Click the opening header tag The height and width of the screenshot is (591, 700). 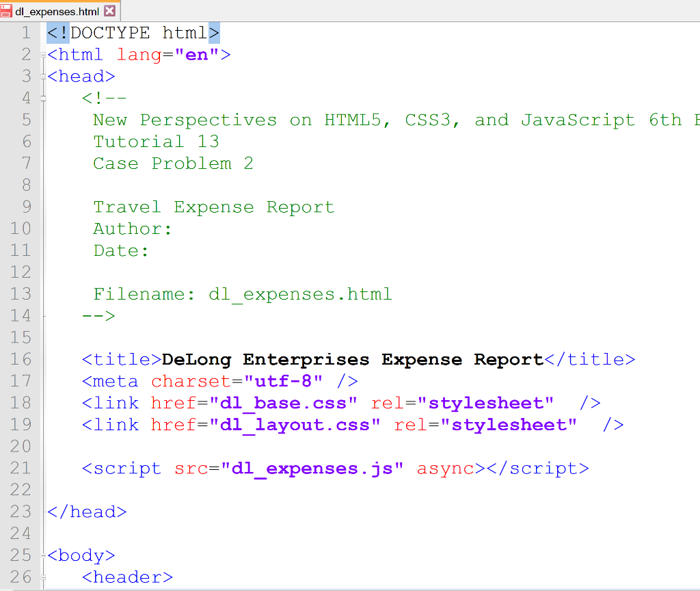pos(127,577)
